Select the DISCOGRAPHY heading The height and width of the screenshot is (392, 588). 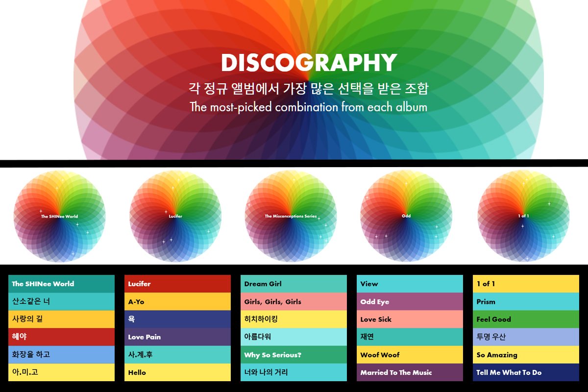pyautogui.click(x=309, y=63)
